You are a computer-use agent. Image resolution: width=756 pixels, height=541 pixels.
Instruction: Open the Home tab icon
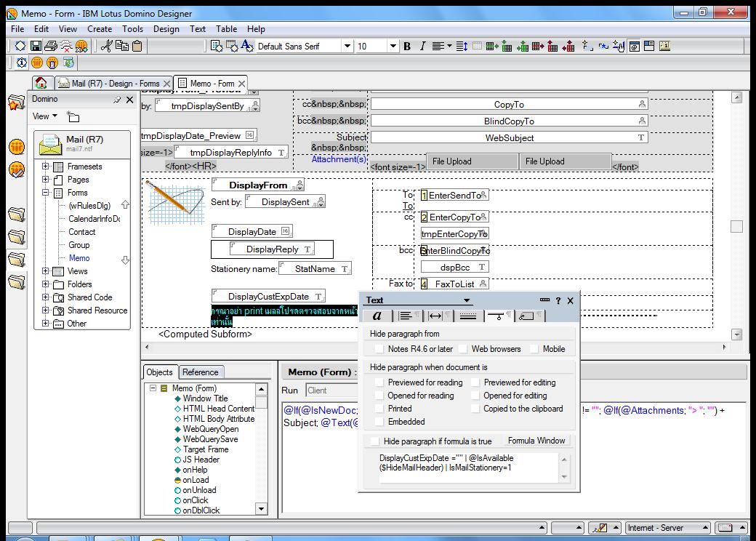pyautogui.click(x=41, y=83)
